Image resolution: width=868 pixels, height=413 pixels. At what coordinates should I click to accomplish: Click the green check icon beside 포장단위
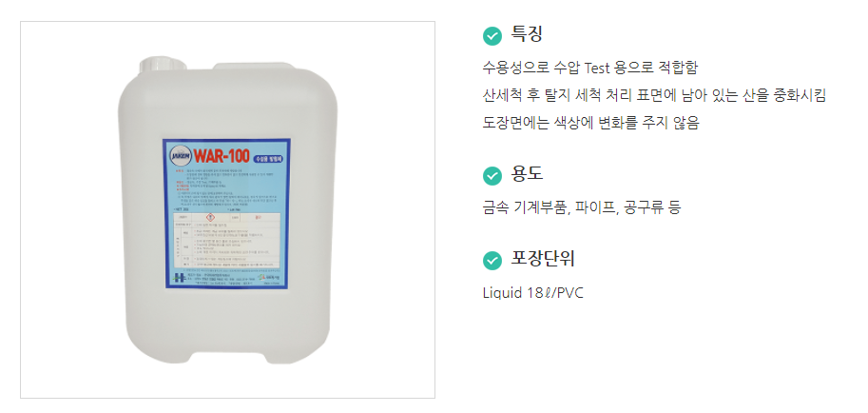coord(492,260)
